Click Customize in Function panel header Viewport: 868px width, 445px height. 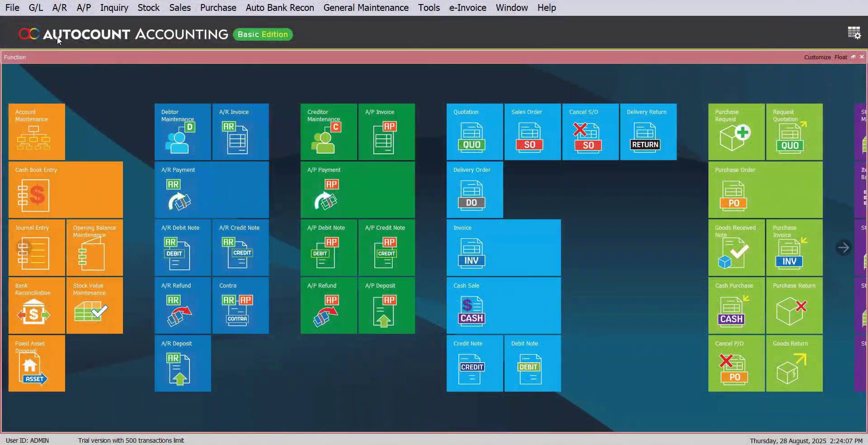(x=817, y=57)
